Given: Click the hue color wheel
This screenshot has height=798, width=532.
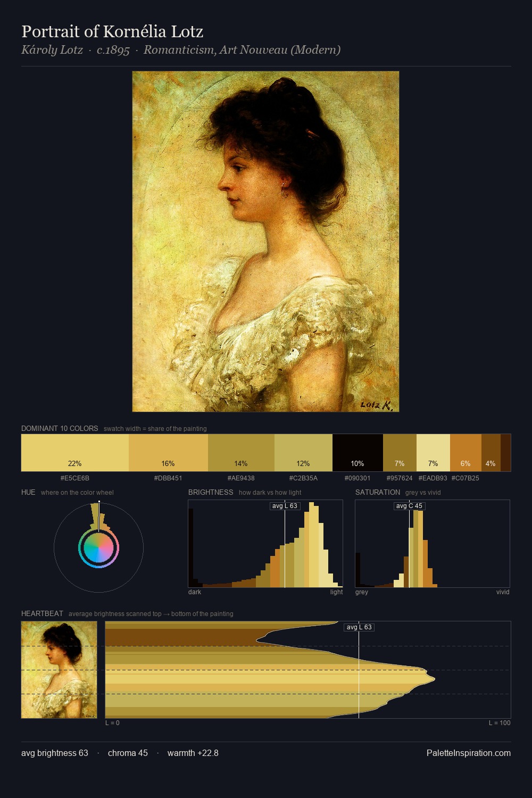Looking at the screenshot, I should pyautogui.click(x=98, y=547).
